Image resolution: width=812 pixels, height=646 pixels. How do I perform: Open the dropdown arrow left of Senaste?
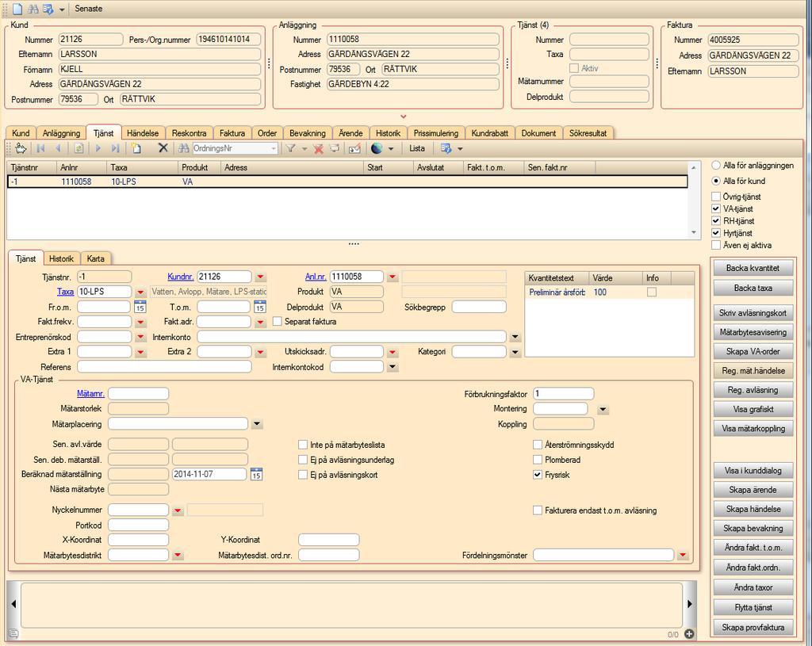tap(62, 10)
